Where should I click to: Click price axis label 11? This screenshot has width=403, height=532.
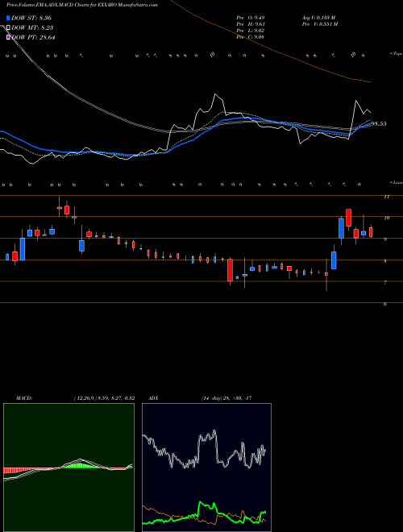click(386, 197)
